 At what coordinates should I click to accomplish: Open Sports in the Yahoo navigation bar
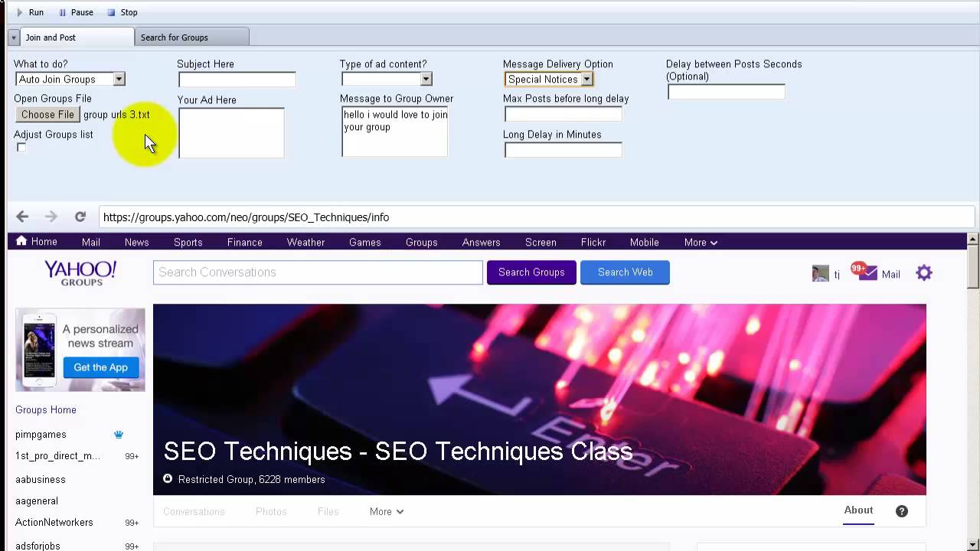(188, 242)
